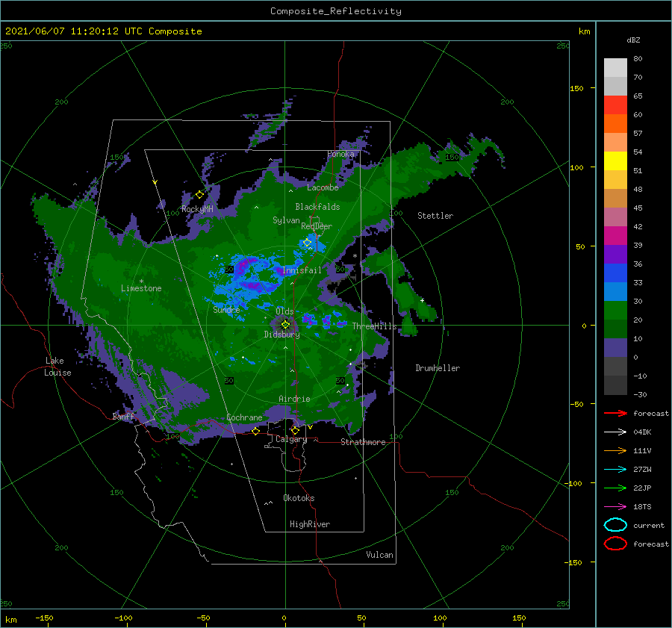Click the Innisfail city label

302,270
